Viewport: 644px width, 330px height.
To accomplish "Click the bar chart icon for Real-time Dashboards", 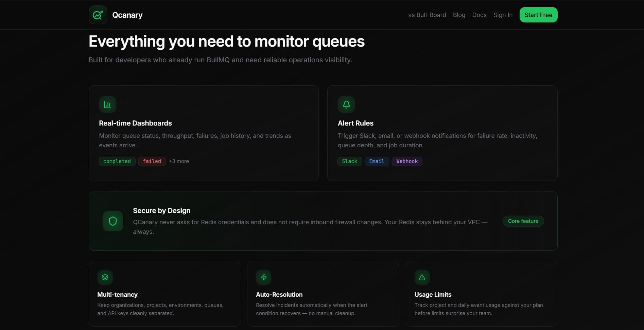I will tap(107, 104).
